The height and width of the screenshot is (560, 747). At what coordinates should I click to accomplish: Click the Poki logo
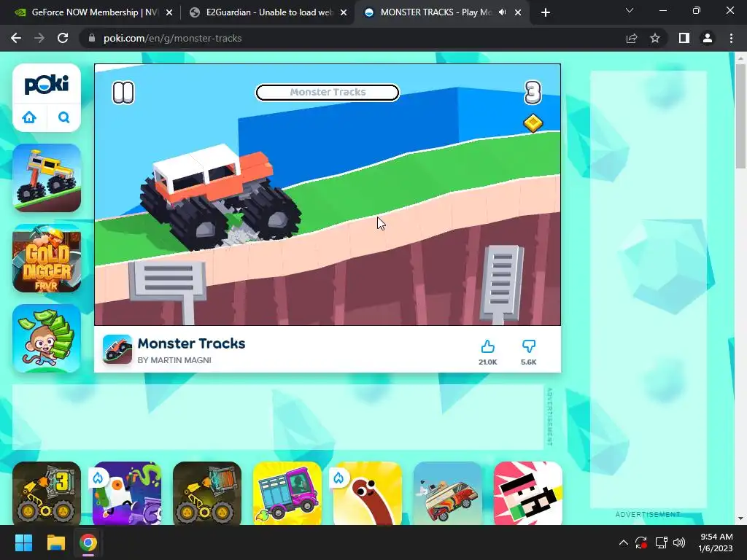47,85
